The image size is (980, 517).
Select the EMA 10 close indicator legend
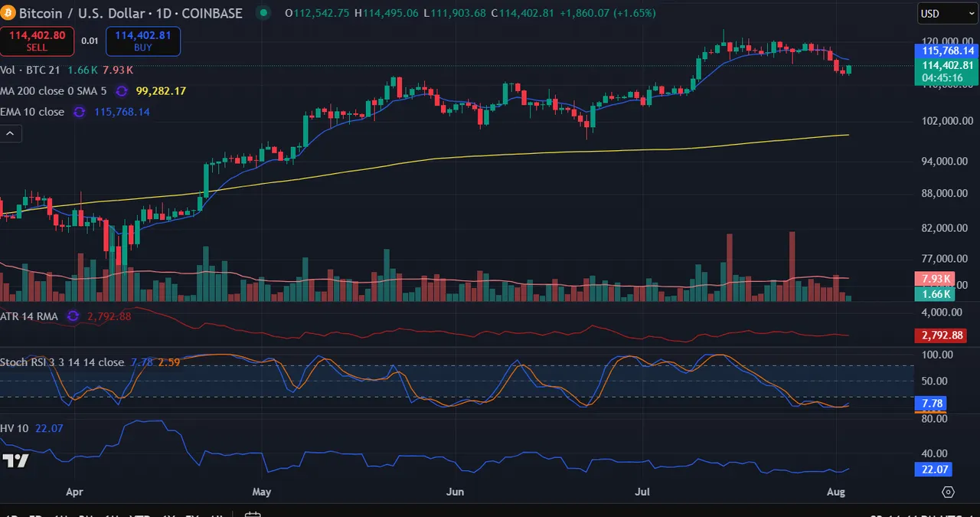[32, 112]
